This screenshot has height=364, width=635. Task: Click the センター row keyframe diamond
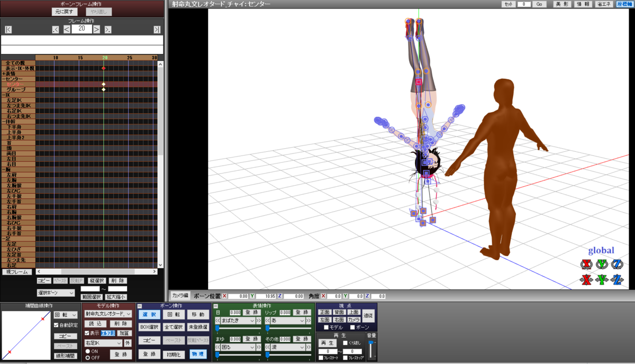pyautogui.click(x=104, y=84)
